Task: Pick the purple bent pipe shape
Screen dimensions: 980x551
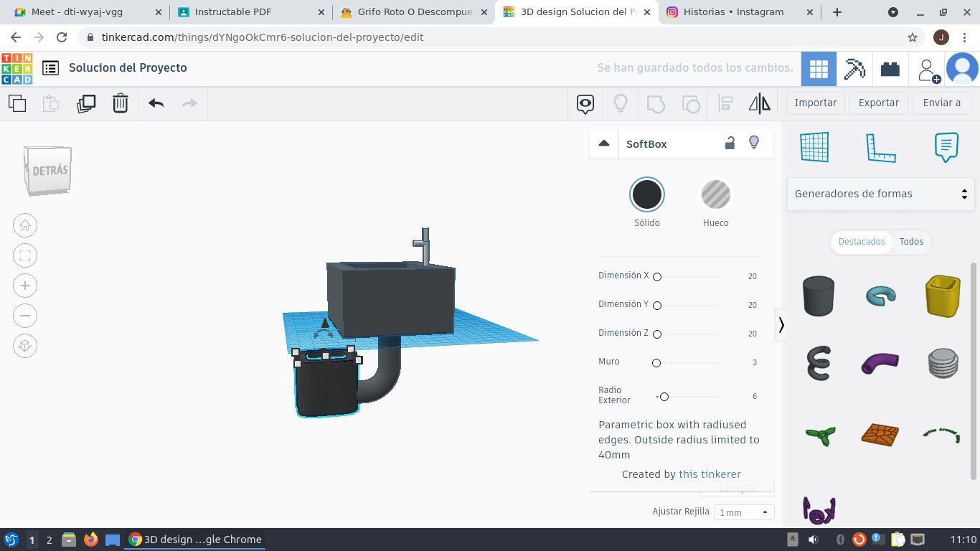Action: [880, 363]
